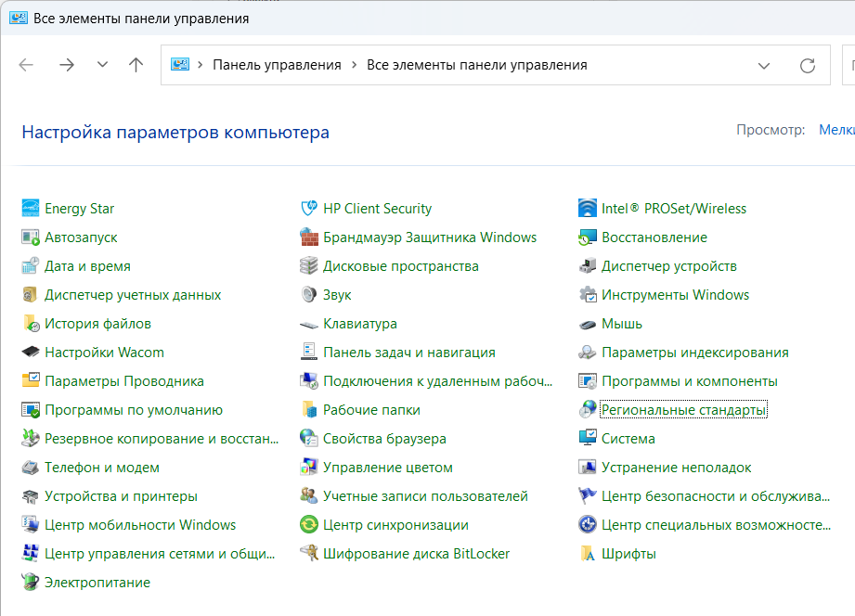The width and height of the screenshot is (855, 616).
Task: Click the Windows Defender Firewall brick icon
Action: point(309,237)
